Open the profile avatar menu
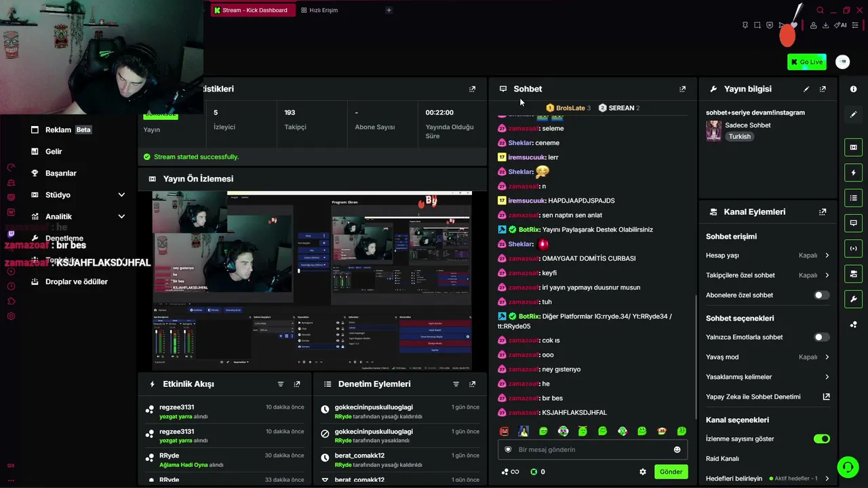 click(x=843, y=62)
